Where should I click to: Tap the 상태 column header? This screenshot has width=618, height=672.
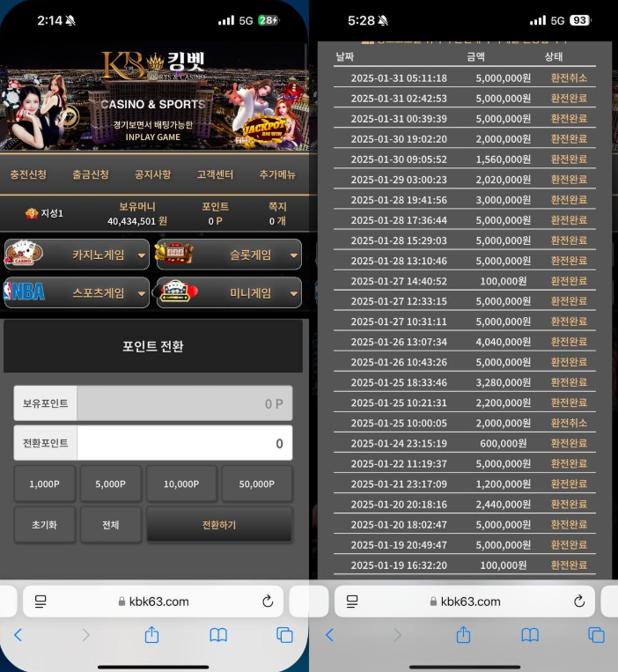click(554, 56)
